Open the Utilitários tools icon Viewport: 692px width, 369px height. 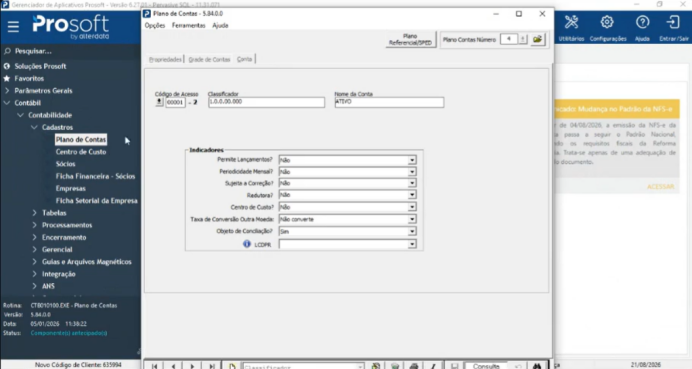571,22
